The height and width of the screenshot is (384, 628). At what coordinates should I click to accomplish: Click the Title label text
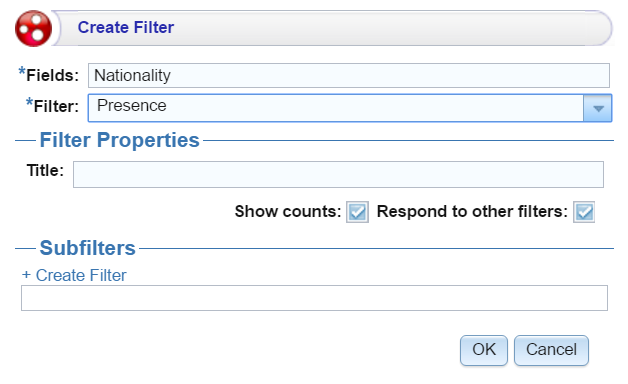45,170
